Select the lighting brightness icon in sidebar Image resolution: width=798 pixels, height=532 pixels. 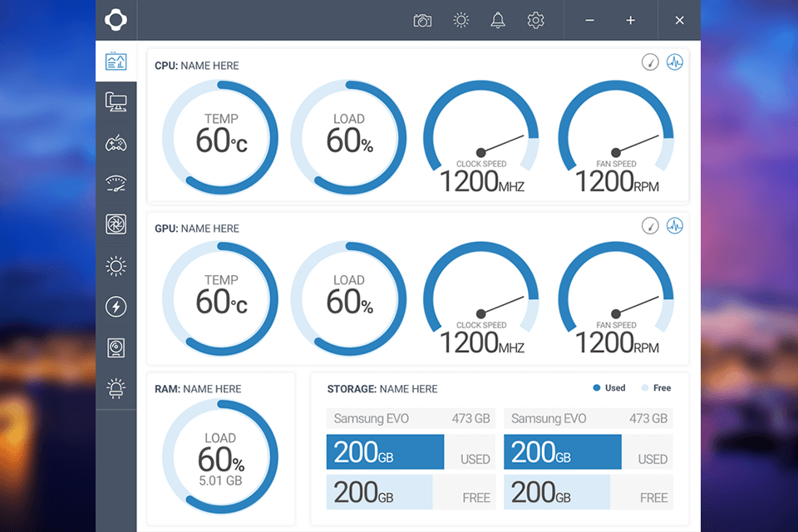(x=116, y=265)
